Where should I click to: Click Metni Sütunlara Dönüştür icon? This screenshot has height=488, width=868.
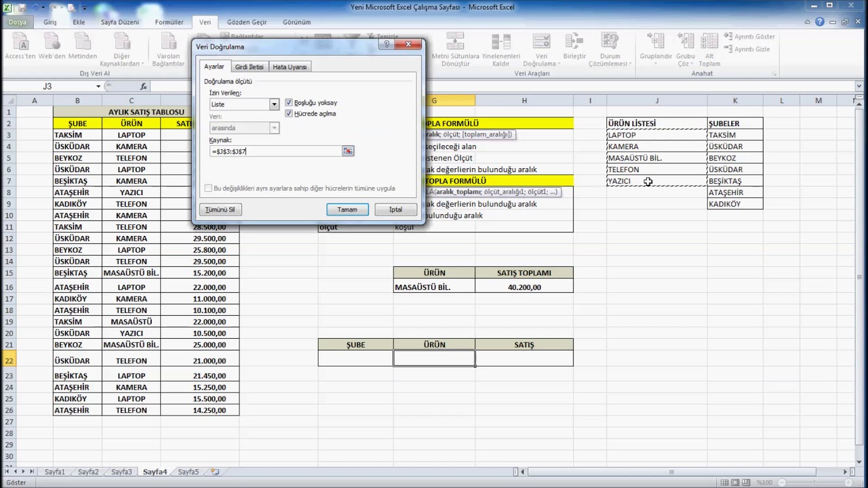tap(455, 50)
